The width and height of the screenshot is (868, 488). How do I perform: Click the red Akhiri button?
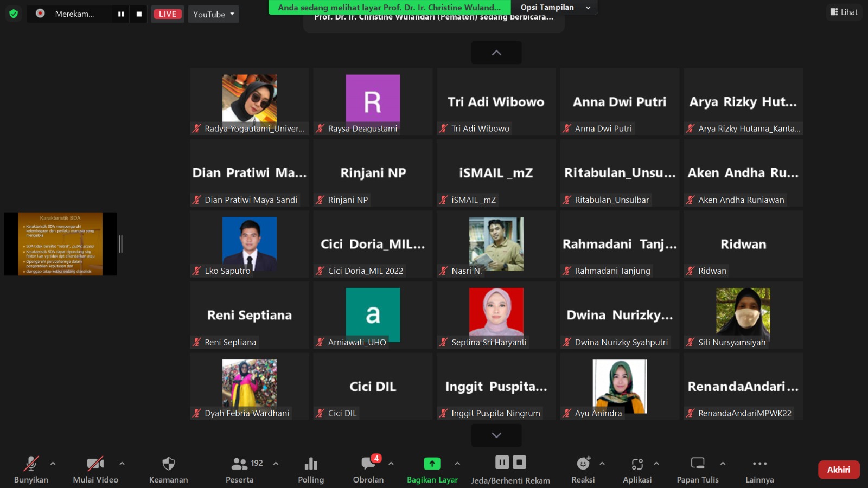point(838,470)
